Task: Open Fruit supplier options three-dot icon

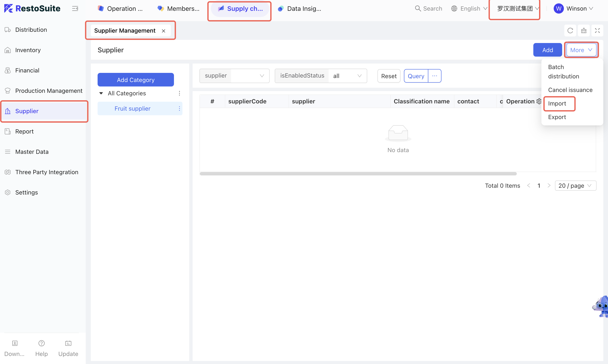Action: point(179,108)
